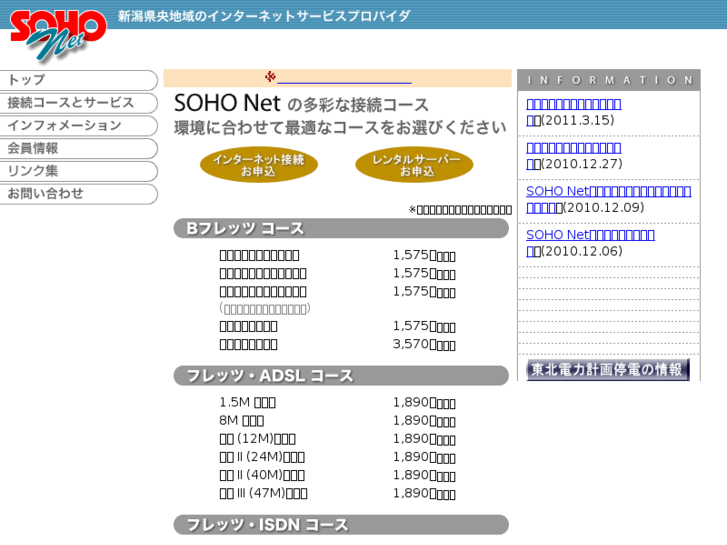The height and width of the screenshot is (545, 727).
Task: Open 接続コースとサービス menu item
Action: click(78, 103)
